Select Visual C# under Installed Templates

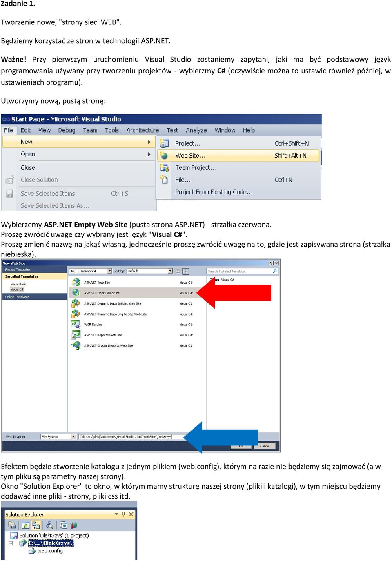17,289
